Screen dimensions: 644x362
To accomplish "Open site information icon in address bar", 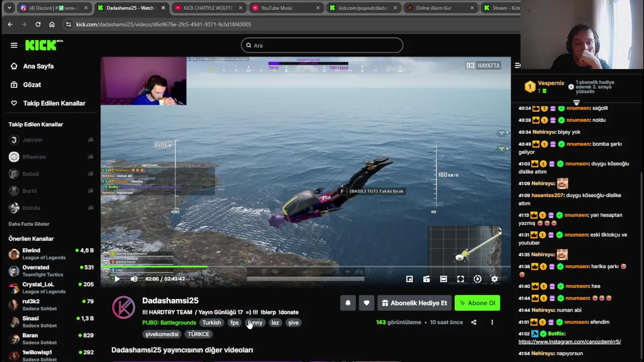I will coord(68,24).
